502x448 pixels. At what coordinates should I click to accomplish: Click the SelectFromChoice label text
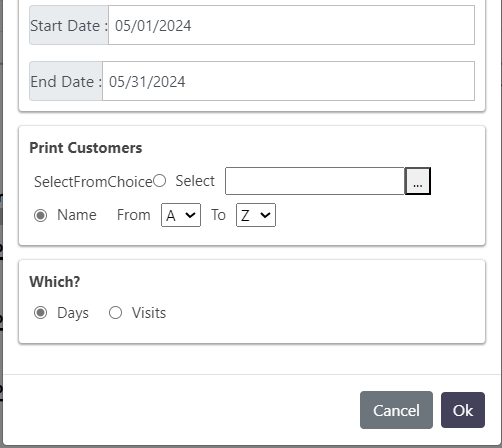tap(93, 182)
